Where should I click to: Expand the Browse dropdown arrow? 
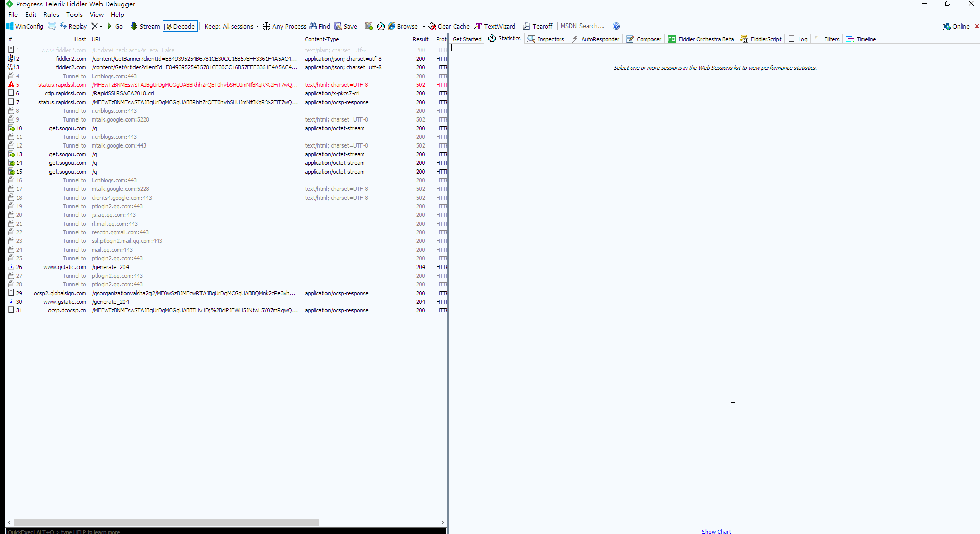click(424, 26)
